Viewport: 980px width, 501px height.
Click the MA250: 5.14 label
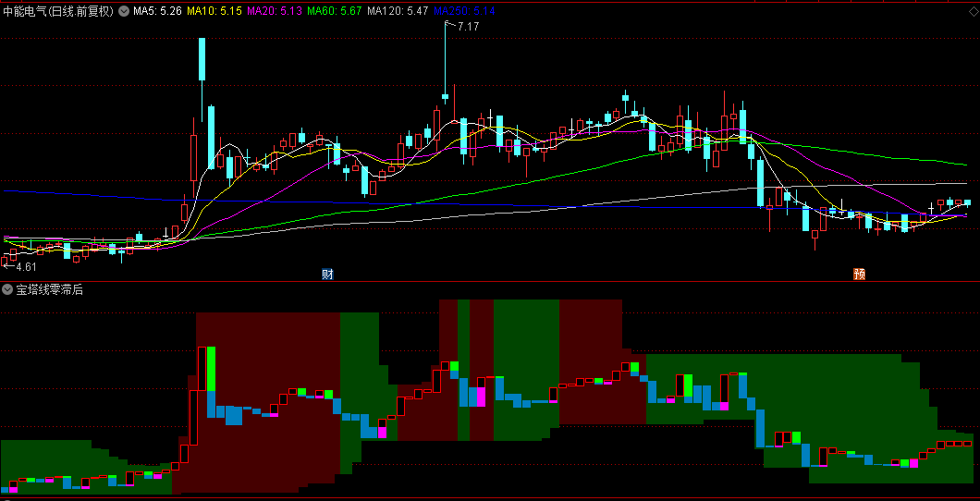pyautogui.click(x=464, y=10)
